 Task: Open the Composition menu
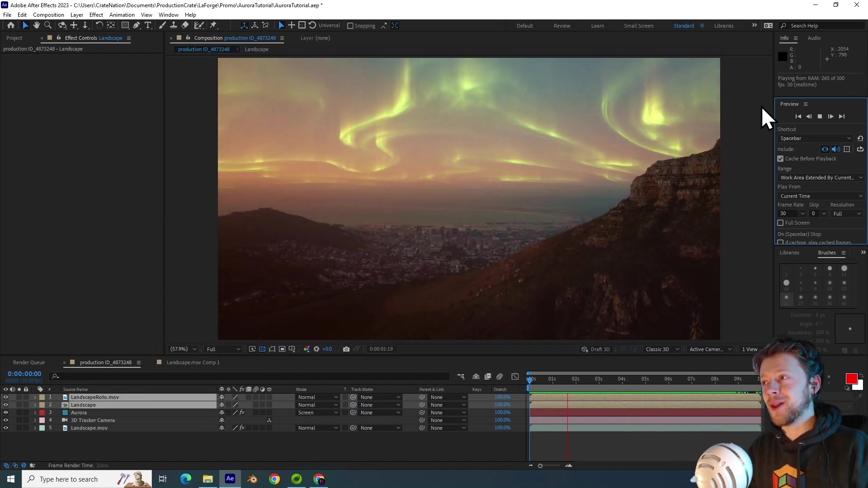48,15
